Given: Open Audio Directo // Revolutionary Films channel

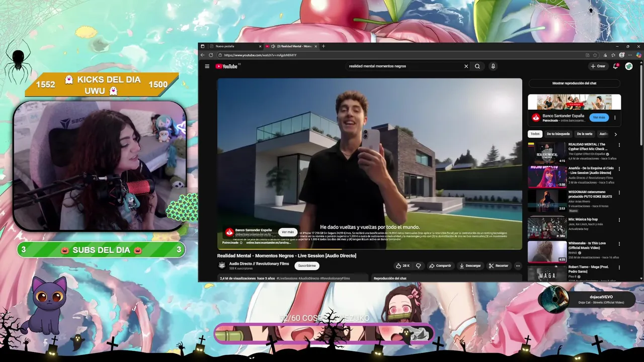Looking at the screenshot, I should (x=259, y=263).
